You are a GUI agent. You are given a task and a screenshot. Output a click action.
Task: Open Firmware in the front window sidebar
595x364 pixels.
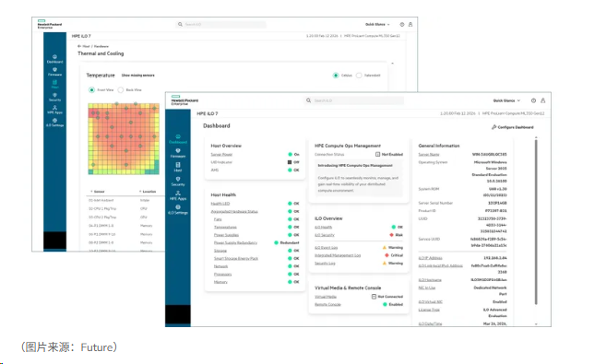click(x=178, y=153)
